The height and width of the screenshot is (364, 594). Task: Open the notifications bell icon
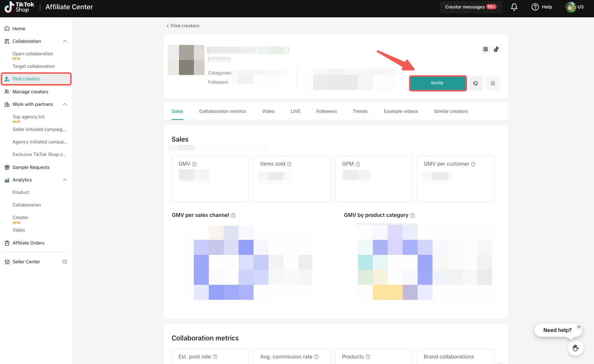(514, 7)
